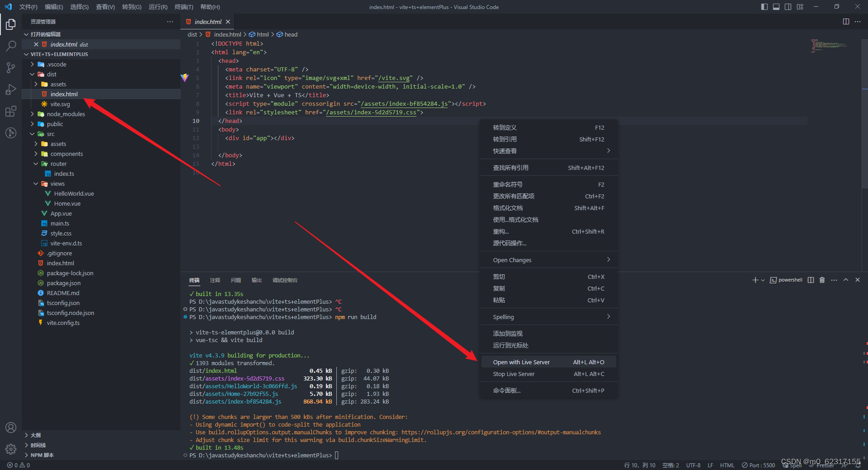Click the Prettier status bar item
The image size is (868, 470).
pyautogui.click(x=822, y=465)
